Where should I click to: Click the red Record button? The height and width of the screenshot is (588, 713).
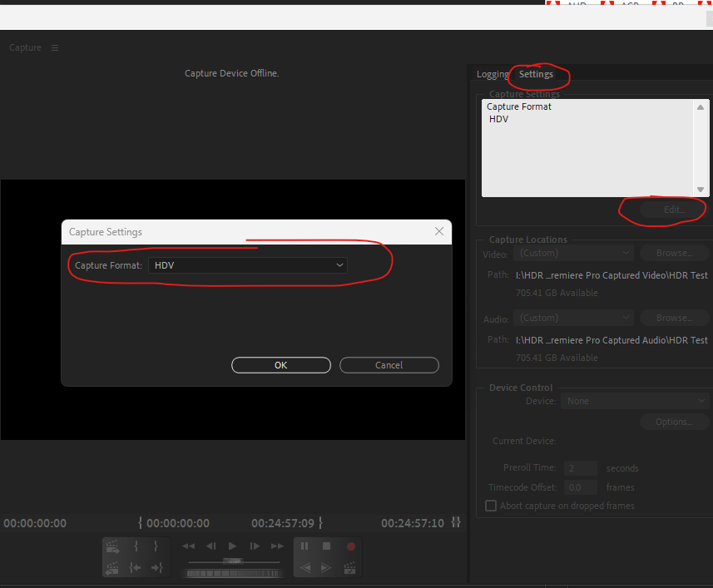[350, 546]
